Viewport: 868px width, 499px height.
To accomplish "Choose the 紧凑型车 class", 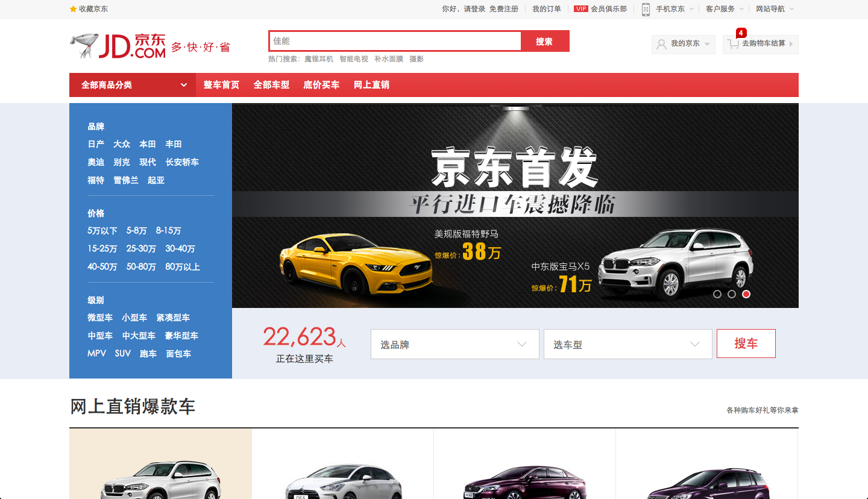I will (173, 318).
